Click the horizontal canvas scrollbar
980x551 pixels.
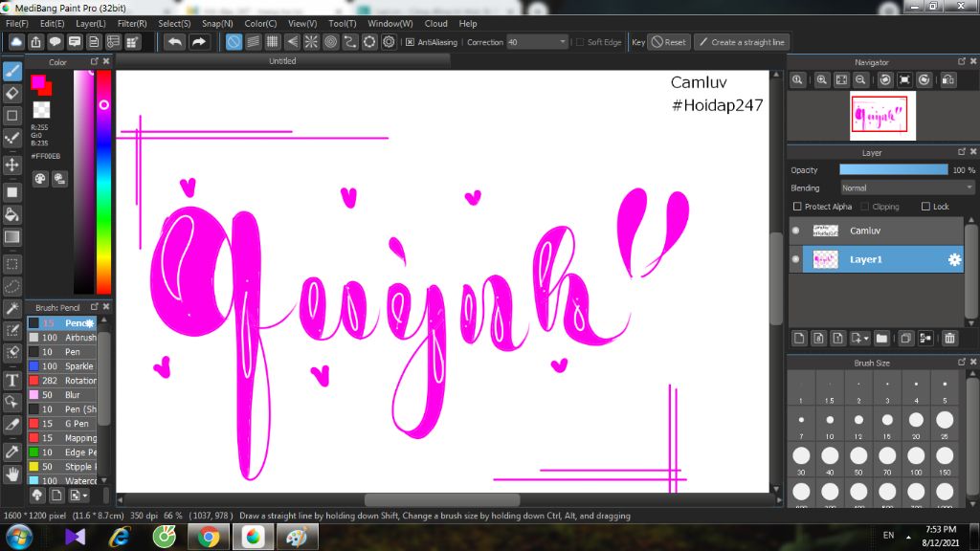coord(442,499)
